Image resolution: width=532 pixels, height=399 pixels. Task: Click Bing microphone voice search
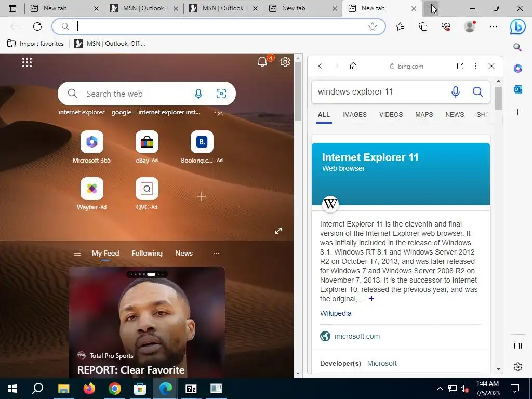[456, 92]
